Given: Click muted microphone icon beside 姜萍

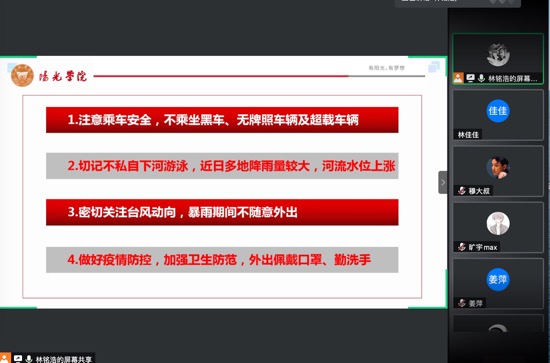Looking at the screenshot, I should click(x=462, y=303).
